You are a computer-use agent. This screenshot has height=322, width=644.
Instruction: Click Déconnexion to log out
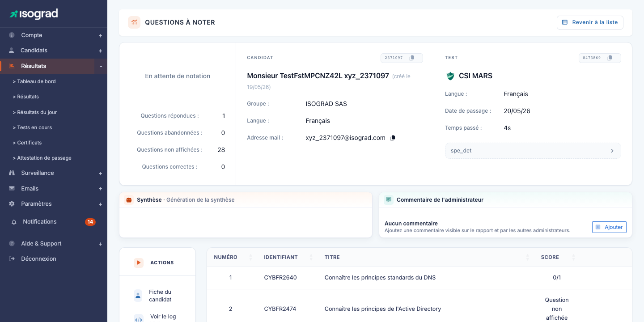pos(38,259)
